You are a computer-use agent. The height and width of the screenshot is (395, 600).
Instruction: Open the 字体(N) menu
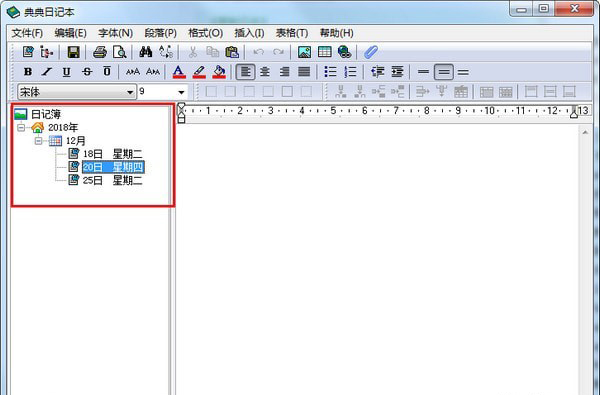pos(116,33)
